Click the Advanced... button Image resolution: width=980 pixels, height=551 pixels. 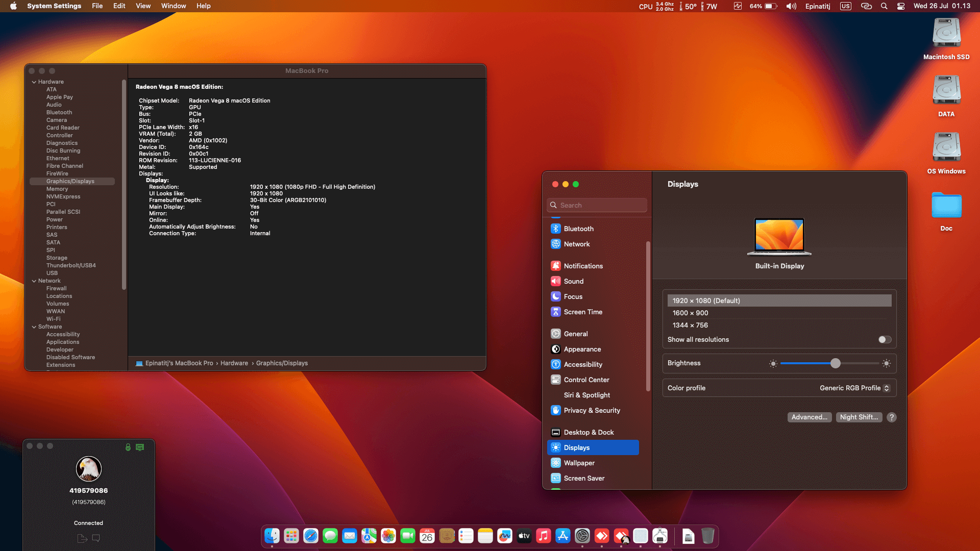(x=810, y=417)
